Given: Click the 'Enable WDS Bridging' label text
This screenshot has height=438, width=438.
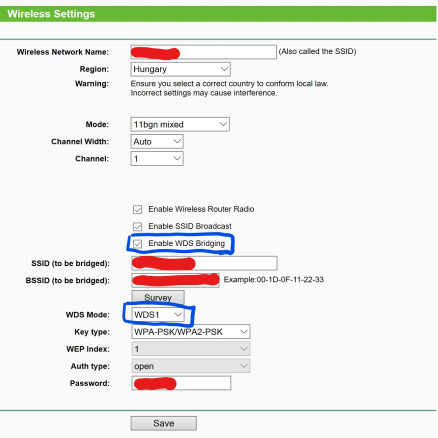Looking at the screenshot, I should [x=187, y=243].
